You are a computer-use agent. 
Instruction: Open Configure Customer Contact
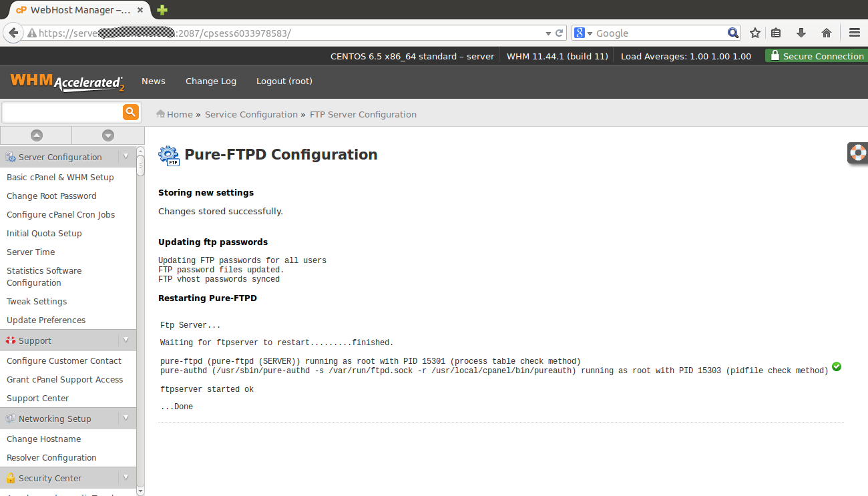pos(64,360)
